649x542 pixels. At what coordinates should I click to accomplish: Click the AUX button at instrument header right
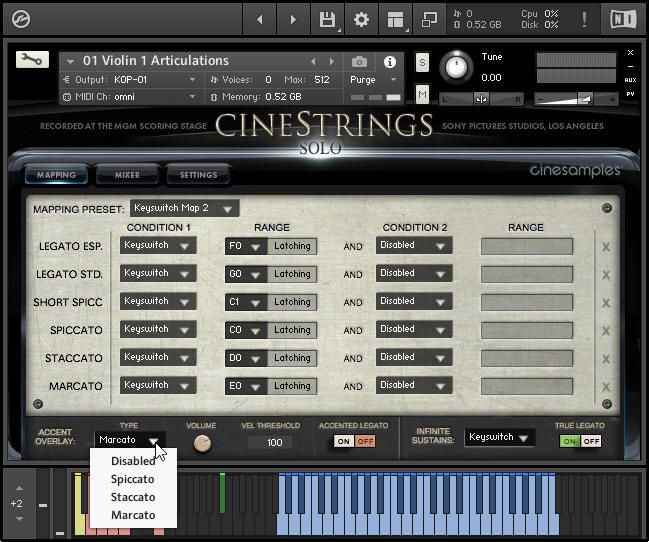630,80
